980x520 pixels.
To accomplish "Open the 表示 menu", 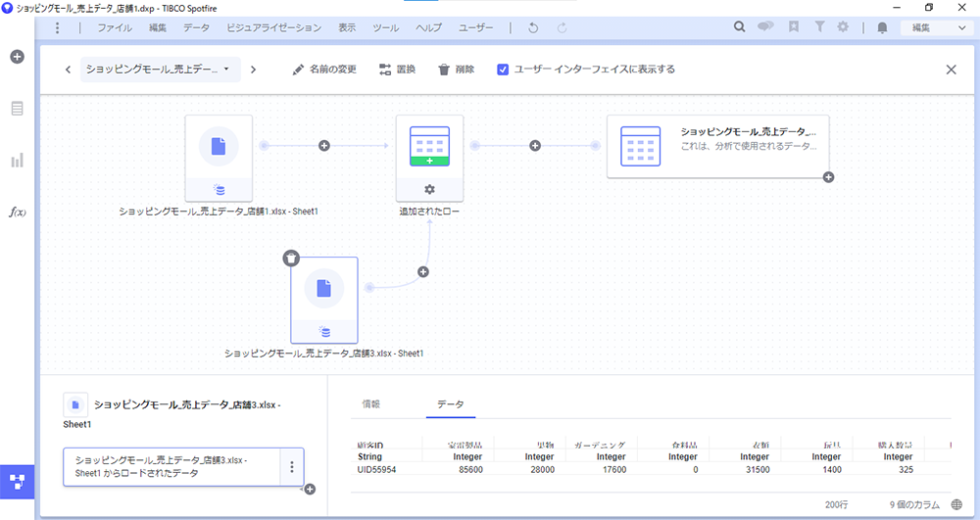I will [x=347, y=27].
